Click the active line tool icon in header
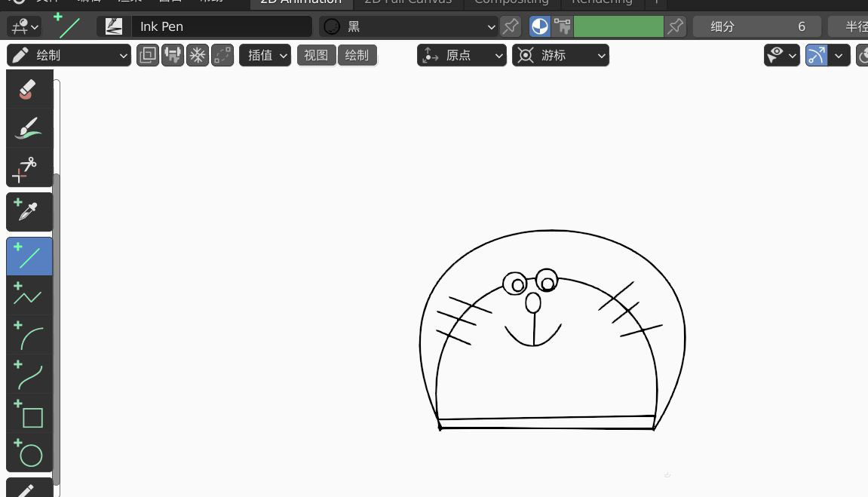This screenshot has width=868, height=497. [67, 26]
